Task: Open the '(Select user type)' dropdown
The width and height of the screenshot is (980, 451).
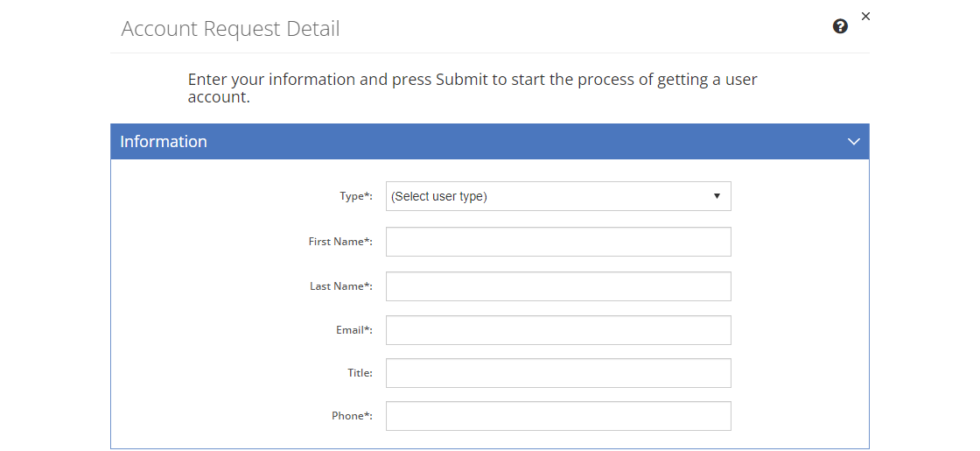Action: [x=548, y=196]
